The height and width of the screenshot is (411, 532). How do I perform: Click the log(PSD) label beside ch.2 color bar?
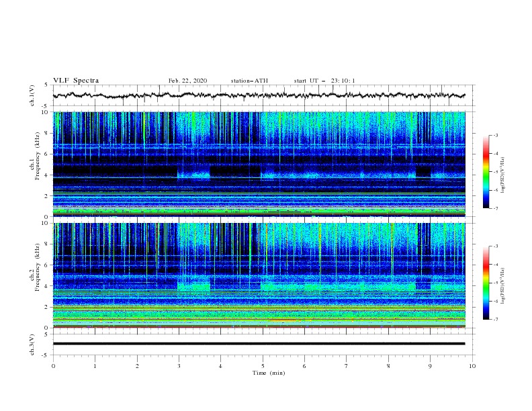click(x=503, y=286)
